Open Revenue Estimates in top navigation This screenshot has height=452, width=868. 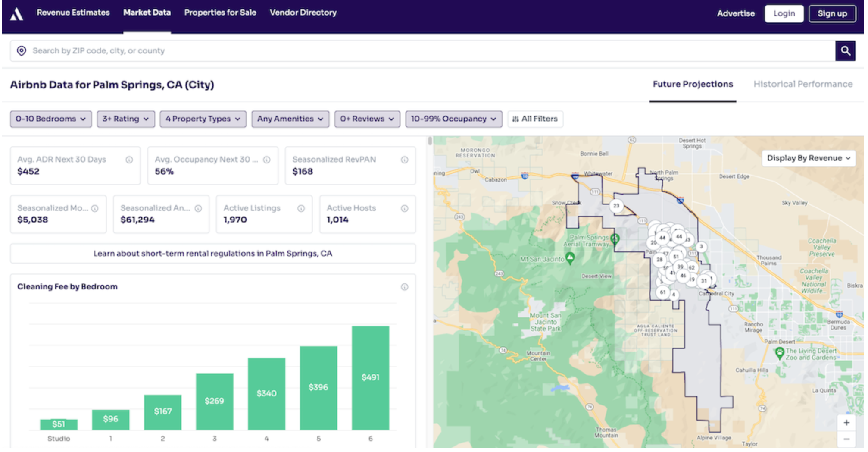tap(73, 13)
